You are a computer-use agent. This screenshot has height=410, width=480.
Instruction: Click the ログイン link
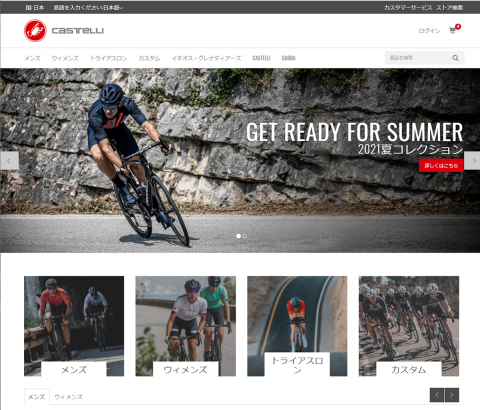point(429,31)
